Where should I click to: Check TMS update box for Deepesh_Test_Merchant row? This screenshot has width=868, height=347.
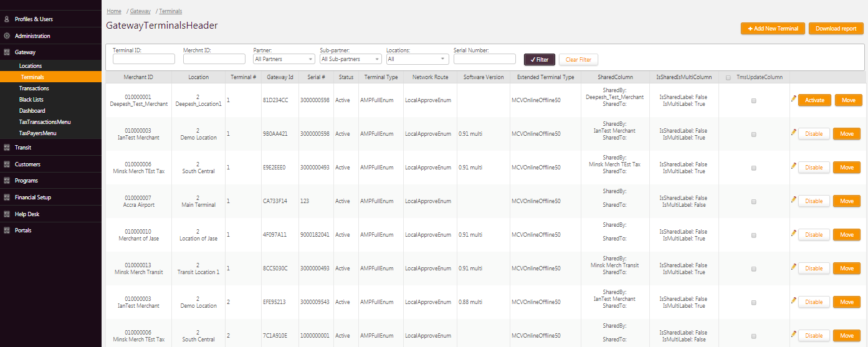754,100
